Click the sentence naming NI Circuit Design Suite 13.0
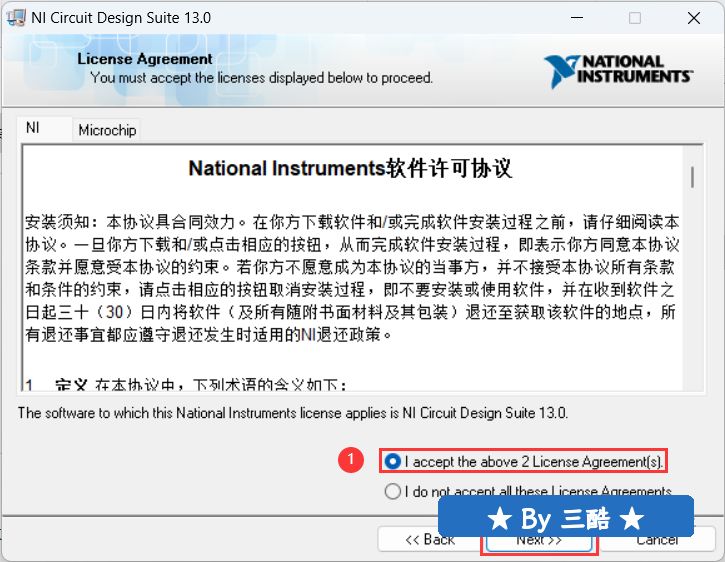Image resolution: width=725 pixels, height=562 pixels. [x=293, y=413]
